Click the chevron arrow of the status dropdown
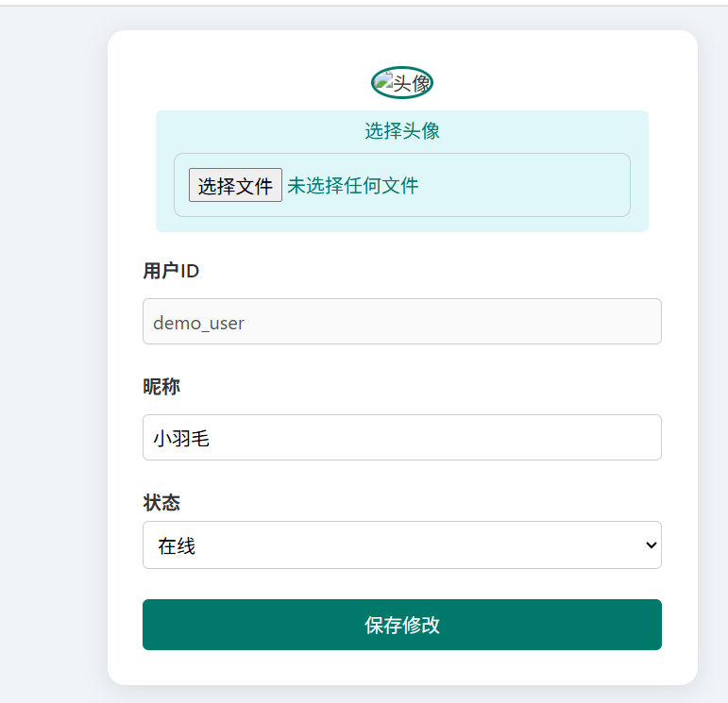This screenshot has width=728, height=703. (x=650, y=545)
